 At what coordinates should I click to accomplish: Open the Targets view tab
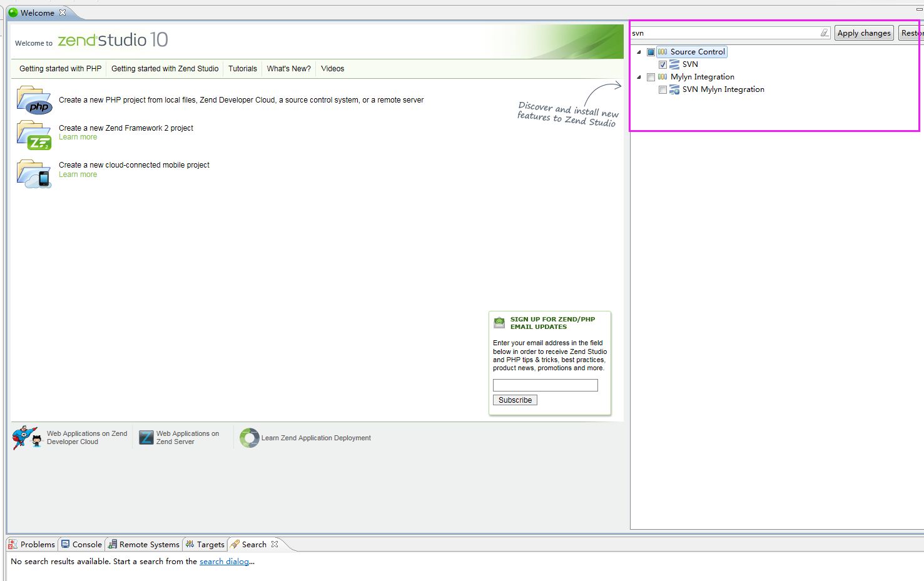(205, 544)
